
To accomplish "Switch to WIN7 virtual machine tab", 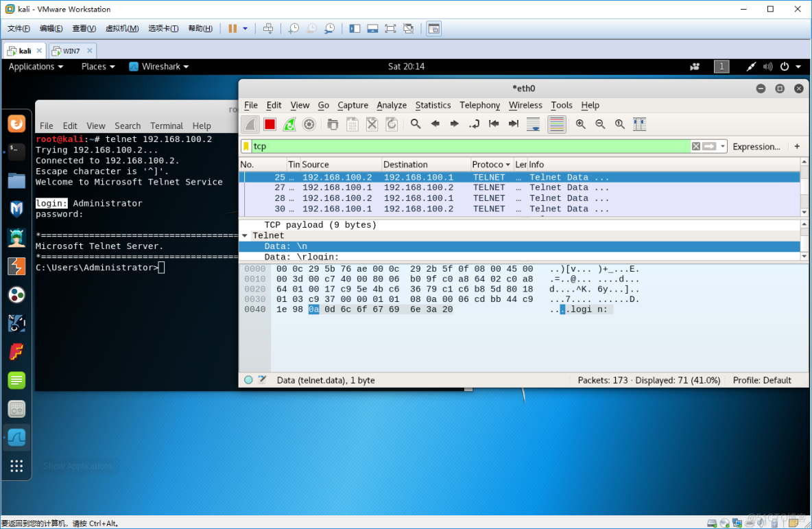I will 71,51.
